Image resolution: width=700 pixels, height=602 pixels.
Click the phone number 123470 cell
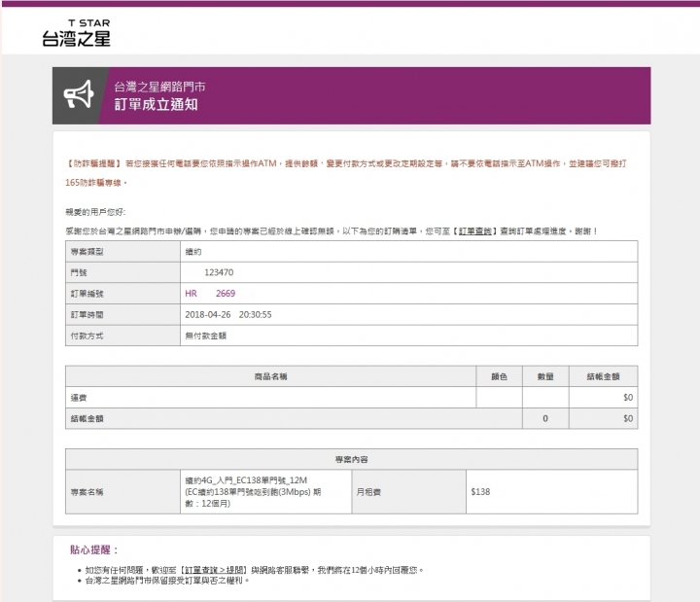pos(408,272)
